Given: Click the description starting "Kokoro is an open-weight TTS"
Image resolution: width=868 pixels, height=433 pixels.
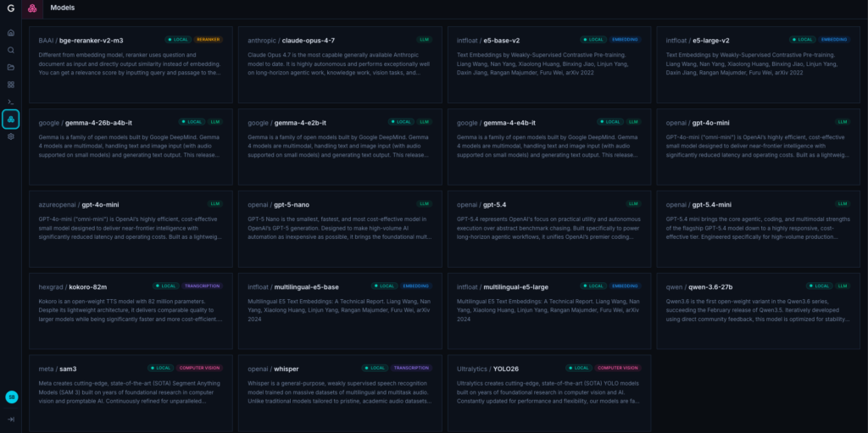Looking at the screenshot, I should [x=130, y=310].
